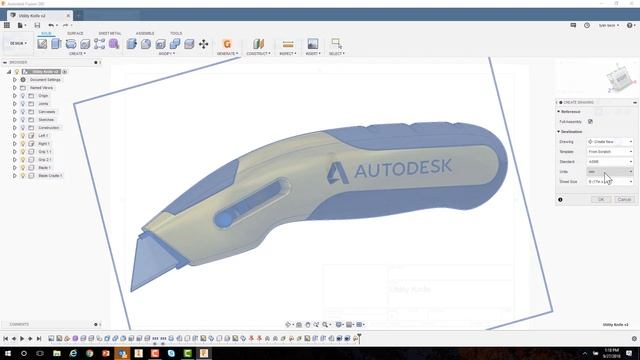Click the dialog info icon button
Screen dimensions: 640x360
click(x=560, y=200)
